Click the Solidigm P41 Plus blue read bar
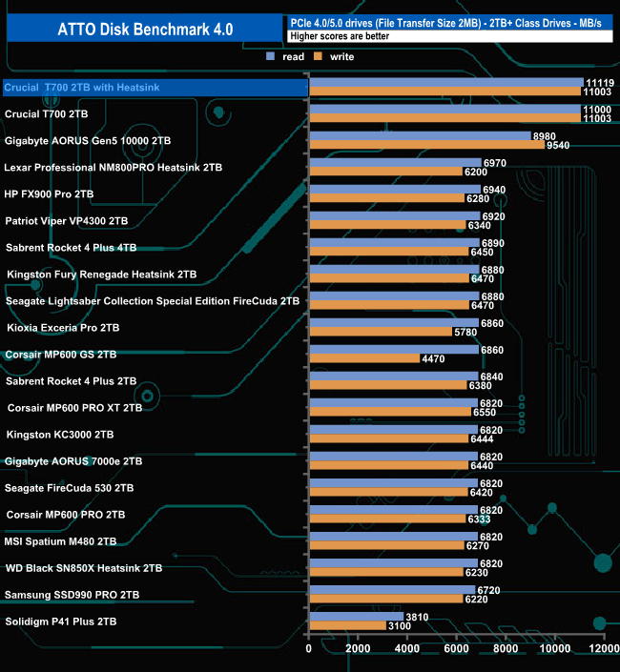The width and height of the screenshot is (620, 672). [x=357, y=617]
